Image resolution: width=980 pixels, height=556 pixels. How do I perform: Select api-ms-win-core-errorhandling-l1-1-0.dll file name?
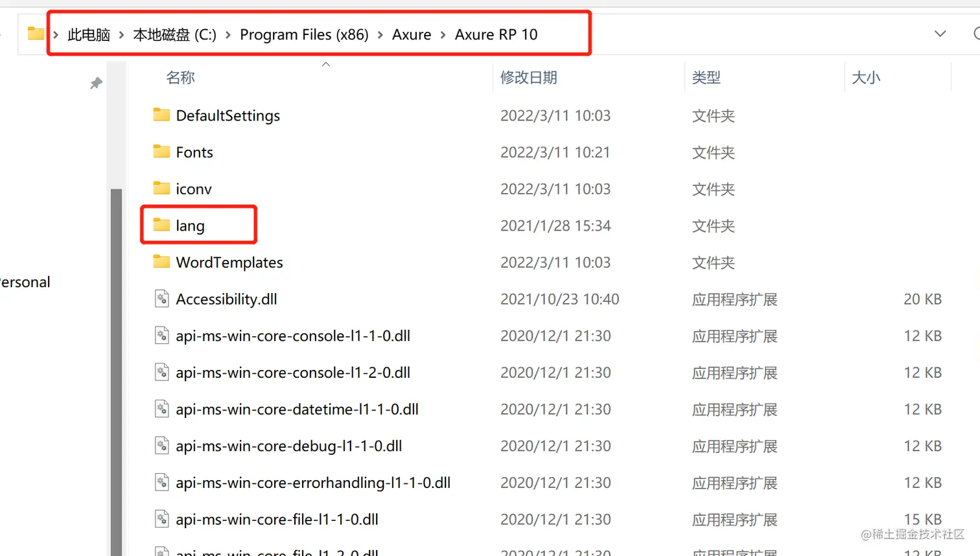313,483
